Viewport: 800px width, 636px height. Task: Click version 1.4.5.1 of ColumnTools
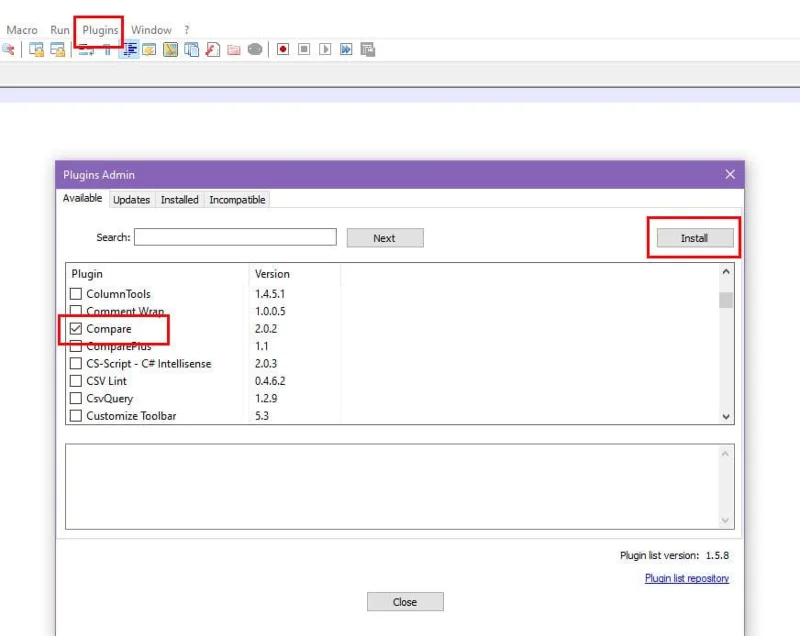pos(270,294)
